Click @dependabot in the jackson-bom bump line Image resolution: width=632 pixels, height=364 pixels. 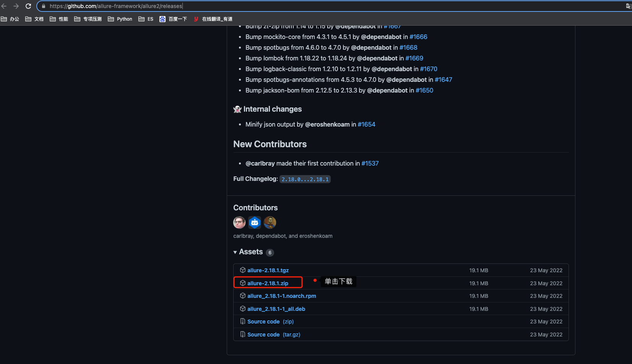tap(387, 90)
